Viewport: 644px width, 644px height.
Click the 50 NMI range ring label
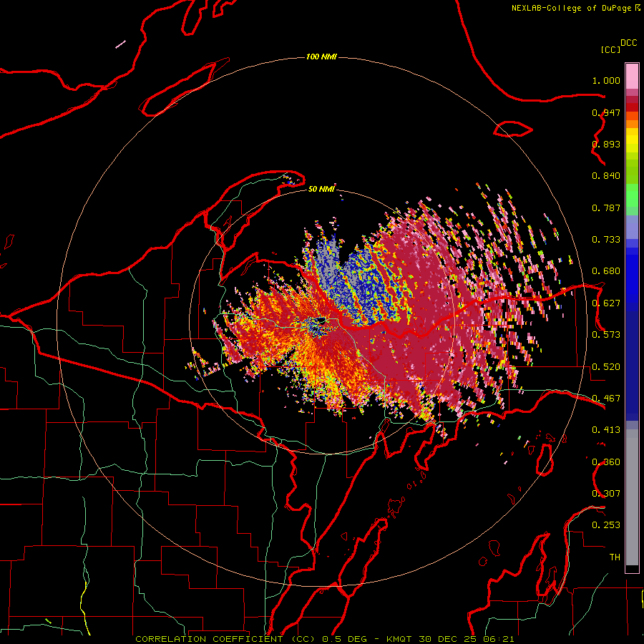(x=321, y=189)
